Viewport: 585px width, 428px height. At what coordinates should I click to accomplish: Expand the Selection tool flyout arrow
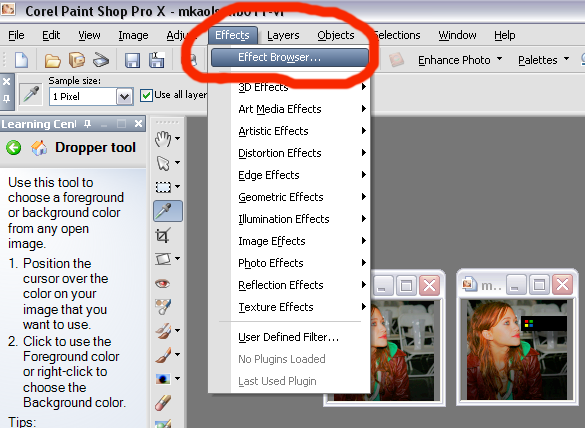tap(178, 186)
